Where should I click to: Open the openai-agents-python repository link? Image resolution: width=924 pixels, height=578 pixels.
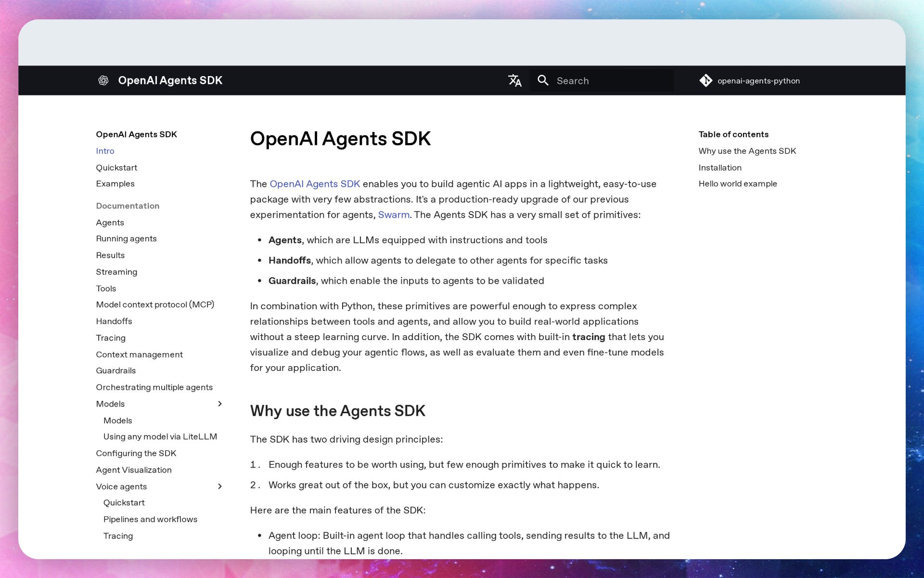pyautogui.click(x=750, y=80)
